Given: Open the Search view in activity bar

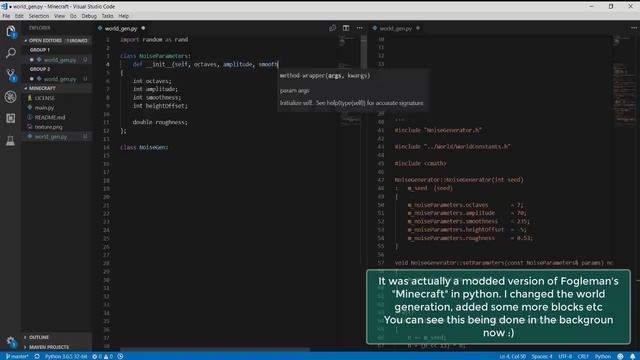Looking at the screenshot, I should [x=11, y=53].
